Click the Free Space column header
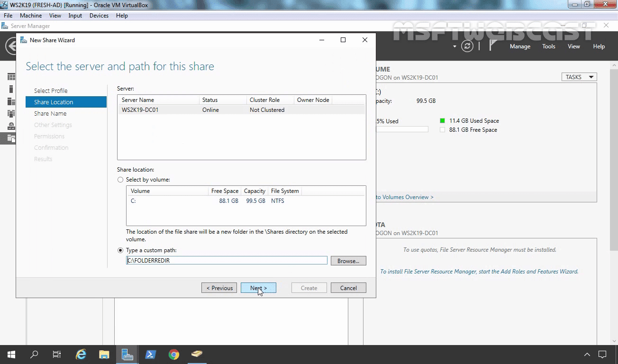The image size is (618, 364). [225, 191]
